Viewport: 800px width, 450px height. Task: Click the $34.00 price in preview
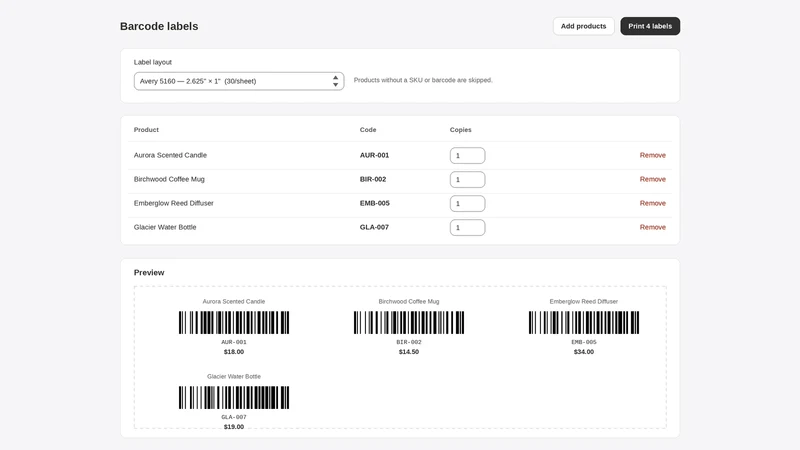point(584,352)
